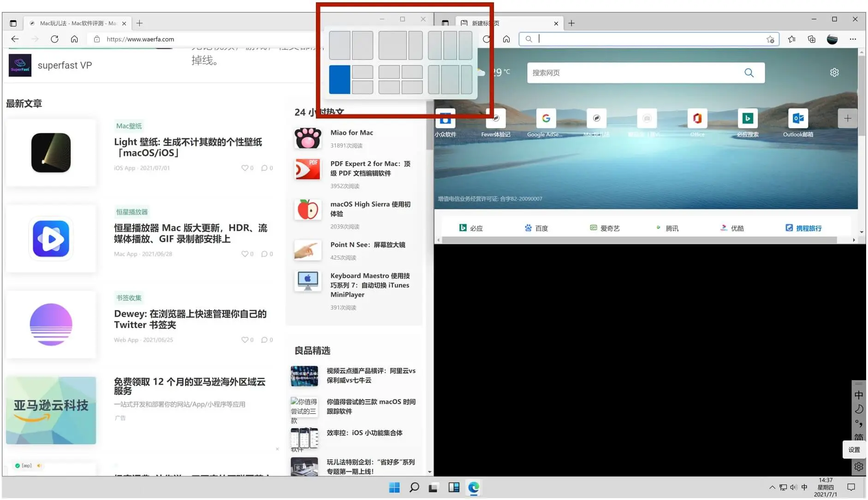Open the Office quick link tile
This screenshot has width=868, height=500.
coord(697,123)
